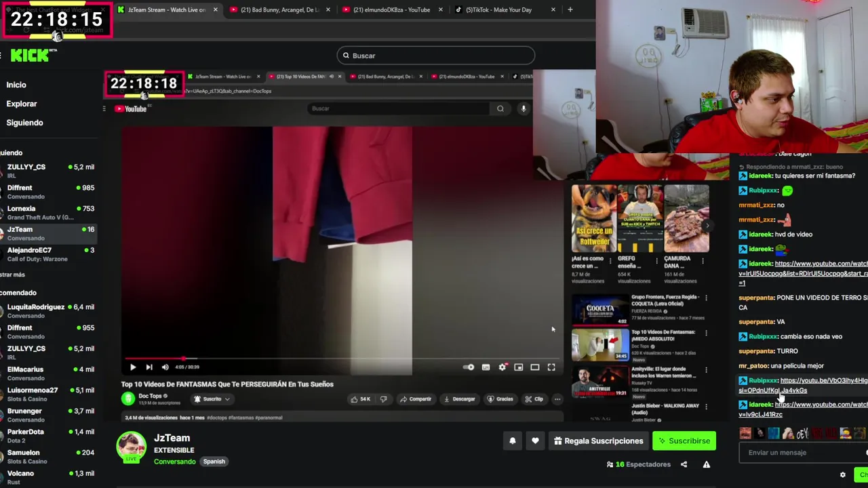Close the JzTeam Stream tab
Screen dimensions: 868x488
pyautogui.click(x=215, y=9)
